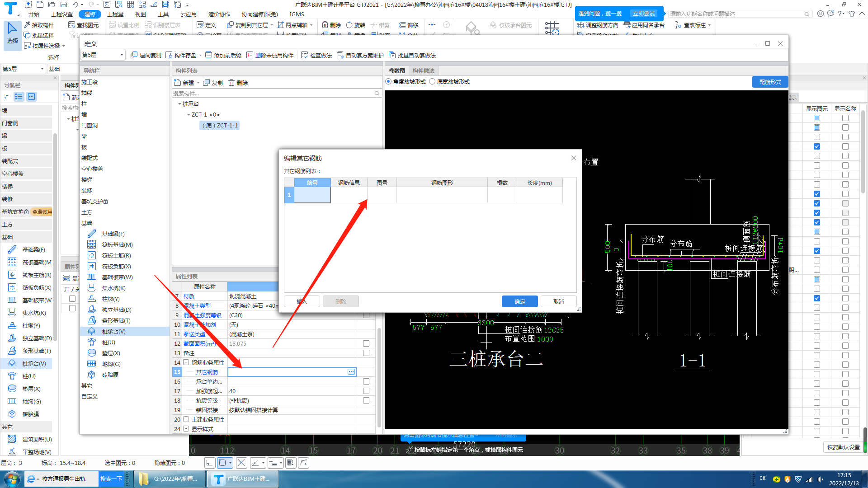Click the 搜索构件 search field
The image size is (868, 488).
pos(276,93)
